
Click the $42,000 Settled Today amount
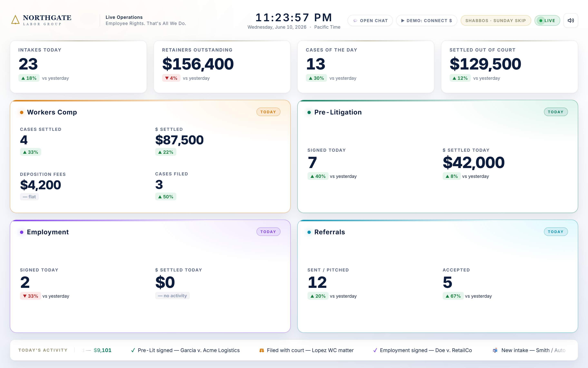click(x=473, y=163)
